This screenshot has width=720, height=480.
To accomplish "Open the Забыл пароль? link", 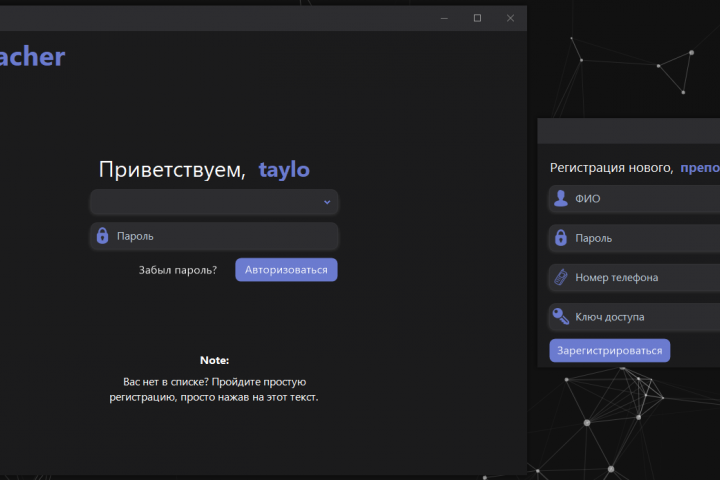I will click(178, 270).
